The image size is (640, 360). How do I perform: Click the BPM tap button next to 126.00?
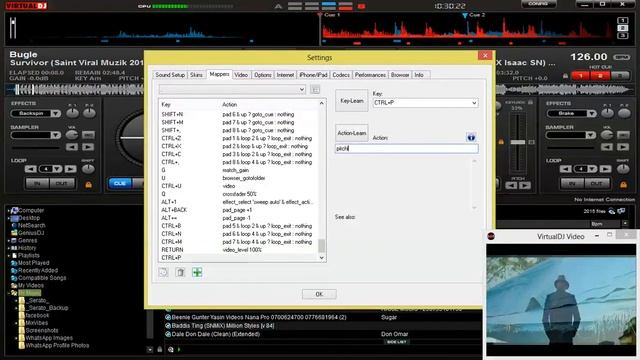622,57
